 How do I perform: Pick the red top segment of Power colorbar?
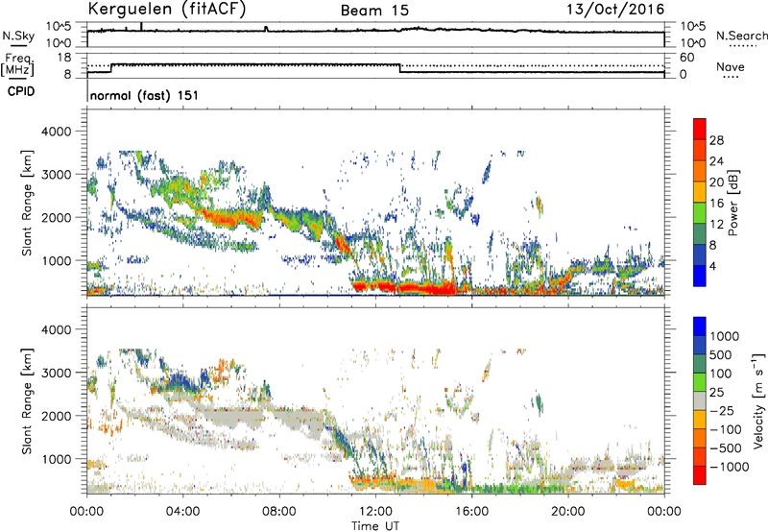(700, 129)
